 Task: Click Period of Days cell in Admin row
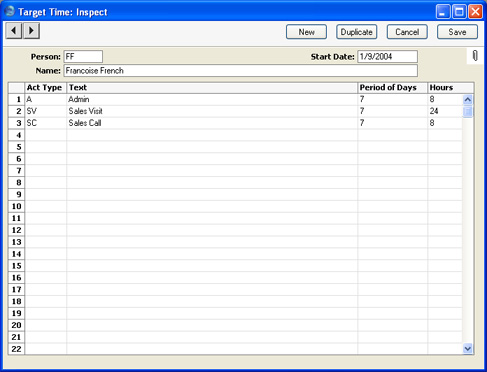tap(393, 99)
